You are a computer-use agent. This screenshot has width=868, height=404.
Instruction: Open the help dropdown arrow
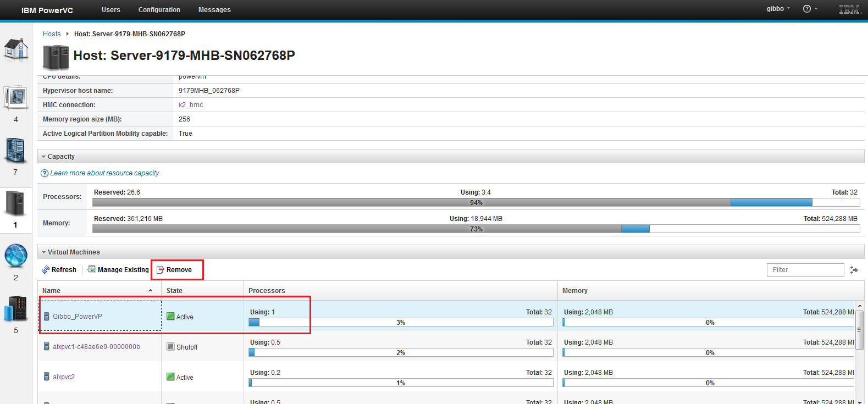click(x=816, y=9)
